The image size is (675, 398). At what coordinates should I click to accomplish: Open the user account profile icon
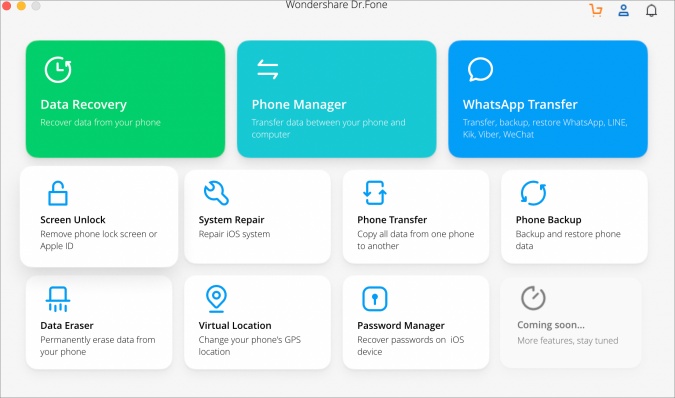pyautogui.click(x=623, y=10)
